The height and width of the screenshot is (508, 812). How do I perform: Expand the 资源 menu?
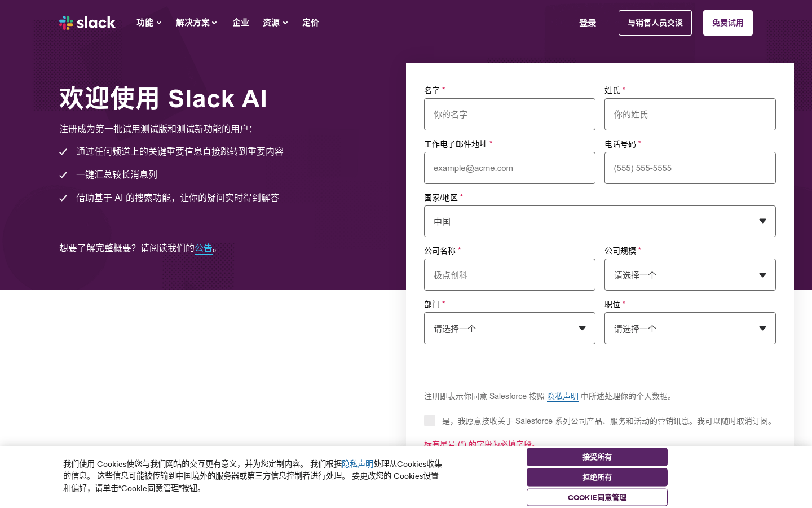275,23
